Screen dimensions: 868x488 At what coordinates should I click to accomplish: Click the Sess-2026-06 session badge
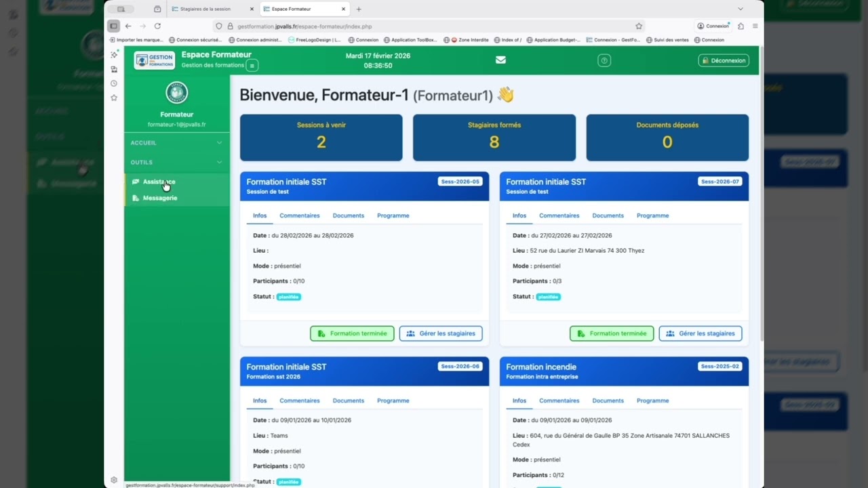[460, 367]
